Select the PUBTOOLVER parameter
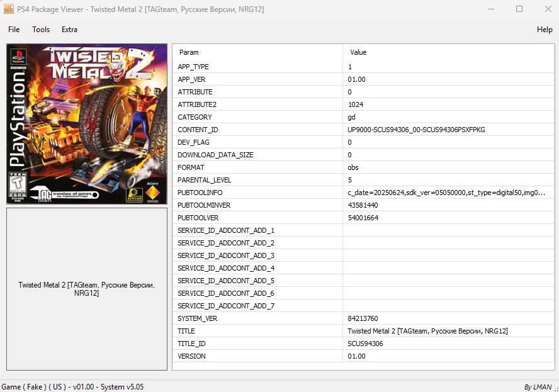This screenshot has height=392, width=559. click(x=198, y=218)
